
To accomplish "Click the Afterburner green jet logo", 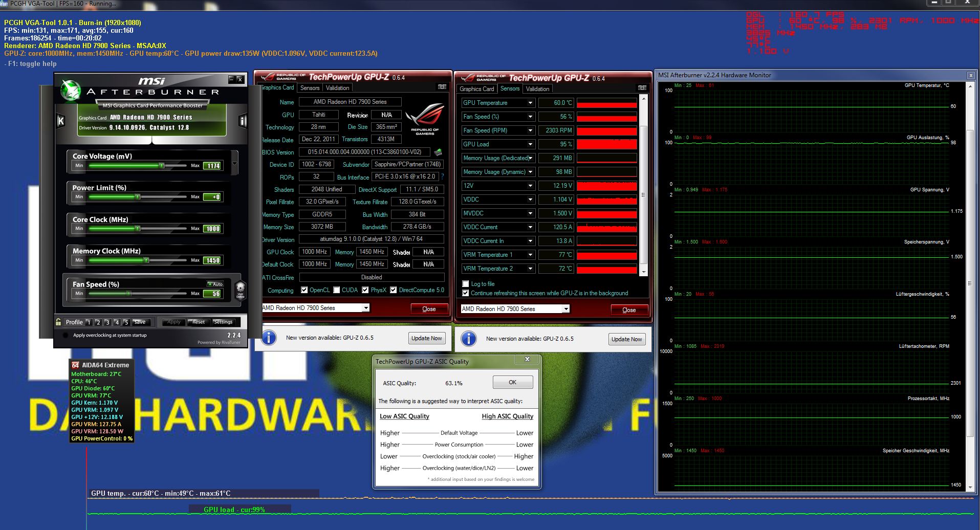I will pos(71,91).
